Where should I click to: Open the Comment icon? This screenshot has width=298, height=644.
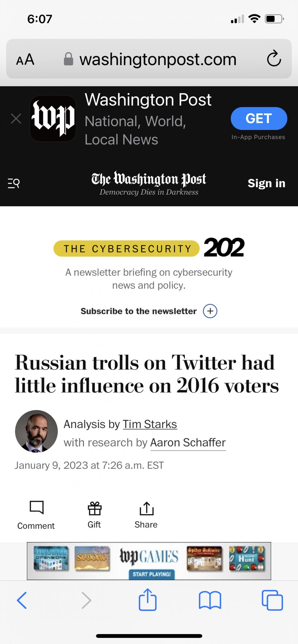36,508
